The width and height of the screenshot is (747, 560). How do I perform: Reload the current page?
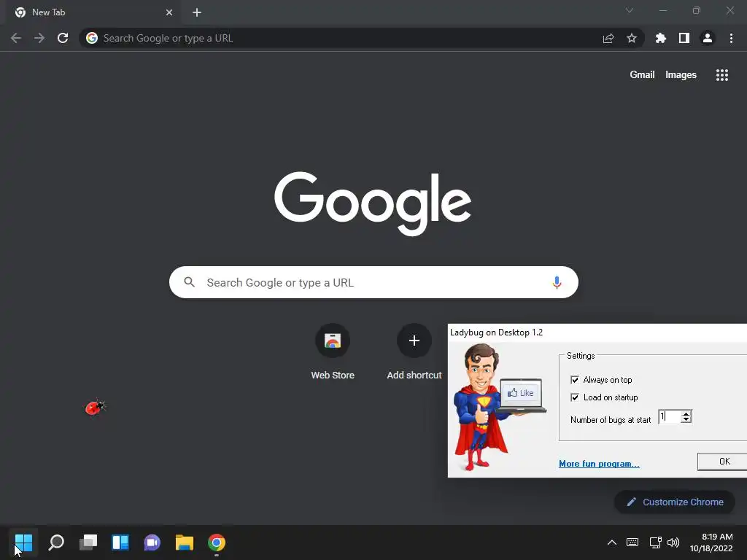coord(63,38)
